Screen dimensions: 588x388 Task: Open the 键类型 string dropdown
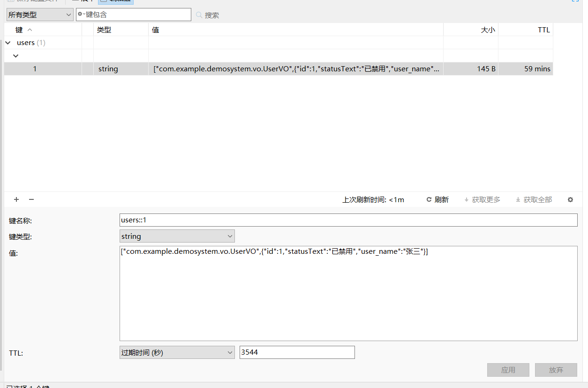coord(177,236)
